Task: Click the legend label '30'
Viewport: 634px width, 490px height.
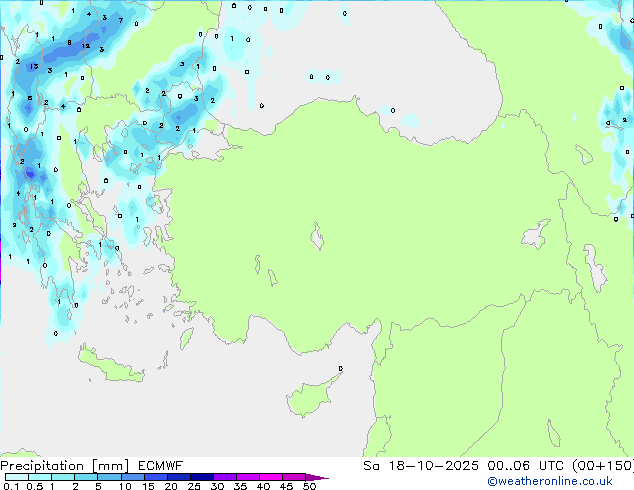Action: [217, 486]
